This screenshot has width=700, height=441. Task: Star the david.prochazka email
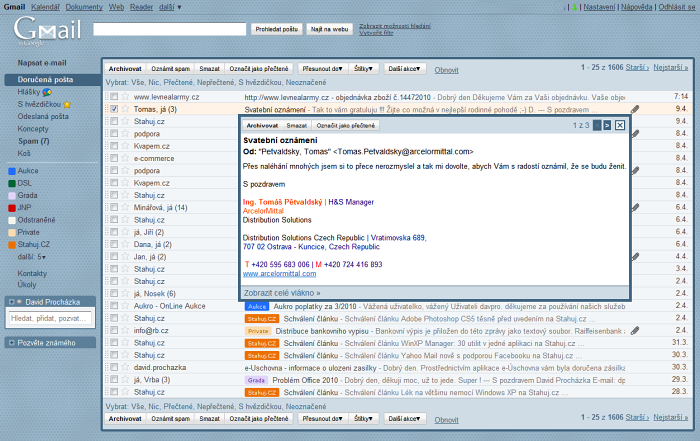(125, 367)
